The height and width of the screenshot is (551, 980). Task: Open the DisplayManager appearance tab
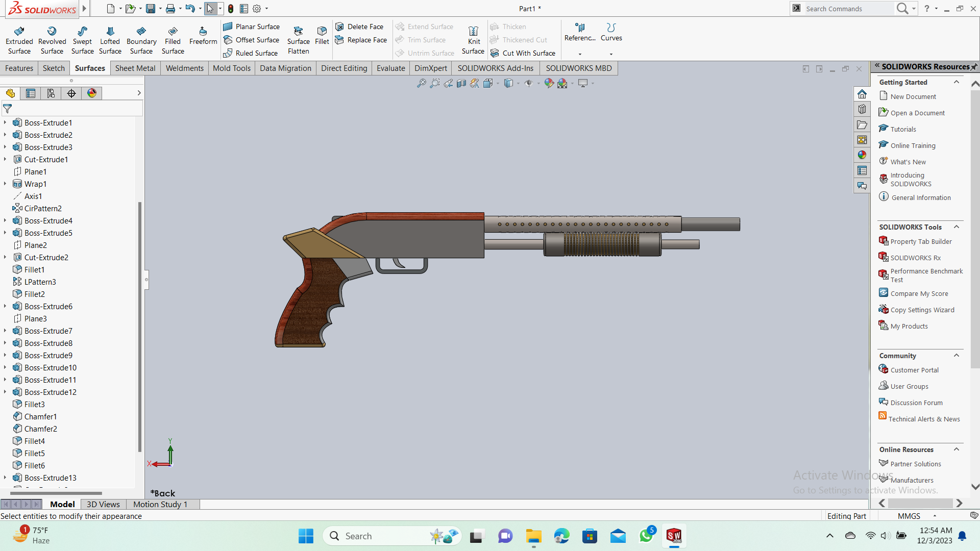click(92, 93)
